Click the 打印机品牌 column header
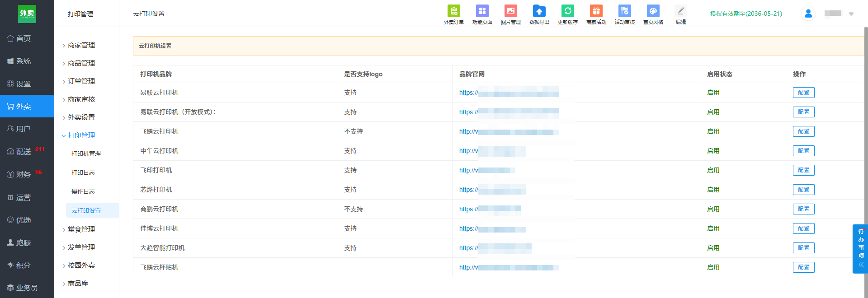The height and width of the screenshot is (298, 868). (x=156, y=74)
